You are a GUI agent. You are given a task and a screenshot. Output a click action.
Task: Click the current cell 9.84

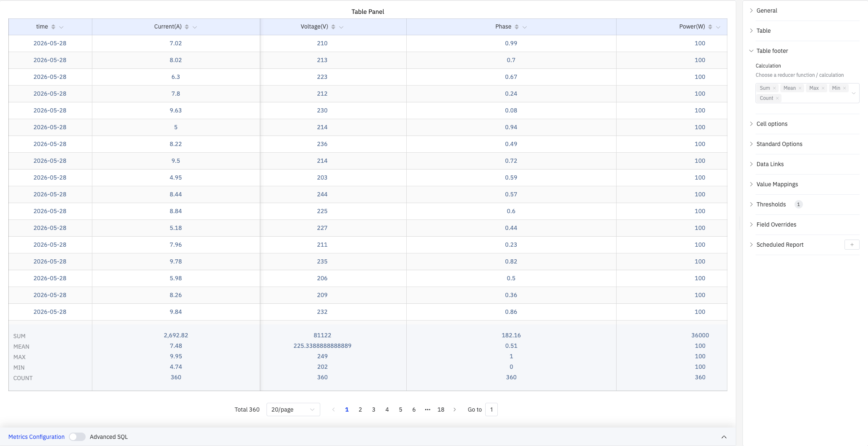176,312
